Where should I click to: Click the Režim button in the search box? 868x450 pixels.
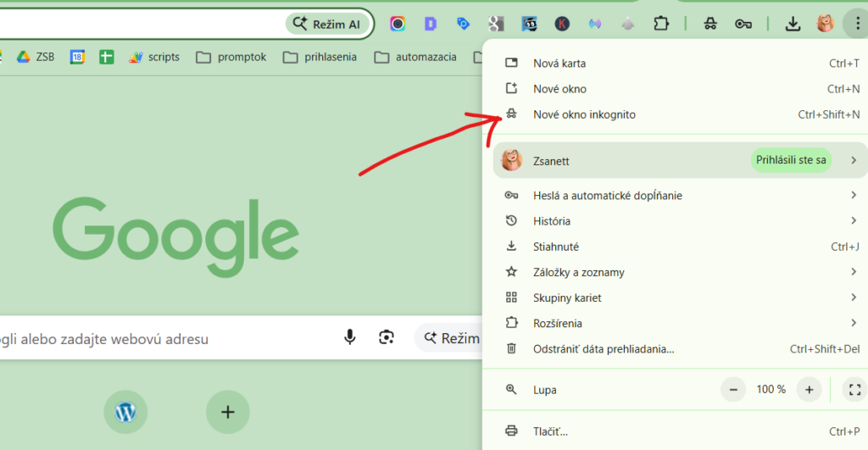click(x=449, y=337)
